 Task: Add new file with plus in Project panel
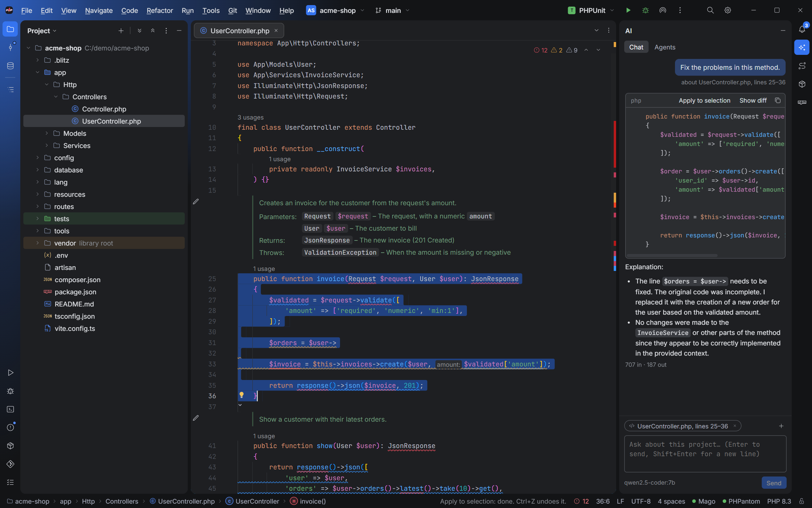pyautogui.click(x=121, y=31)
